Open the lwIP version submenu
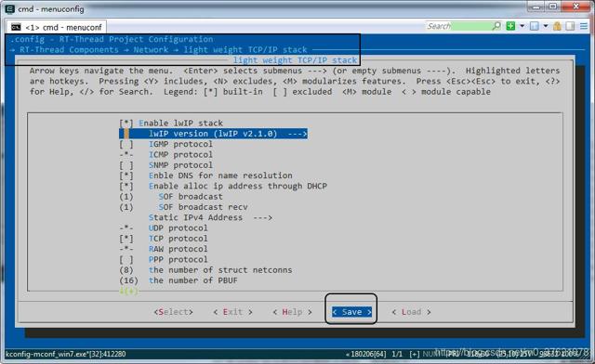595x364 pixels. (x=213, y=134)
